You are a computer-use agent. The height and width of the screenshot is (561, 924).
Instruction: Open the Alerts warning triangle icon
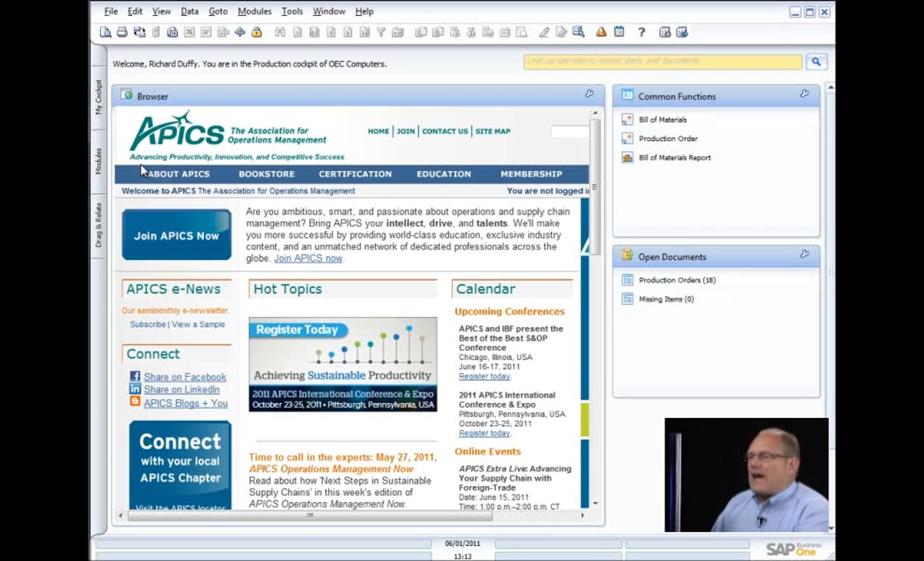pyautogui.click(x=601, y=32)
